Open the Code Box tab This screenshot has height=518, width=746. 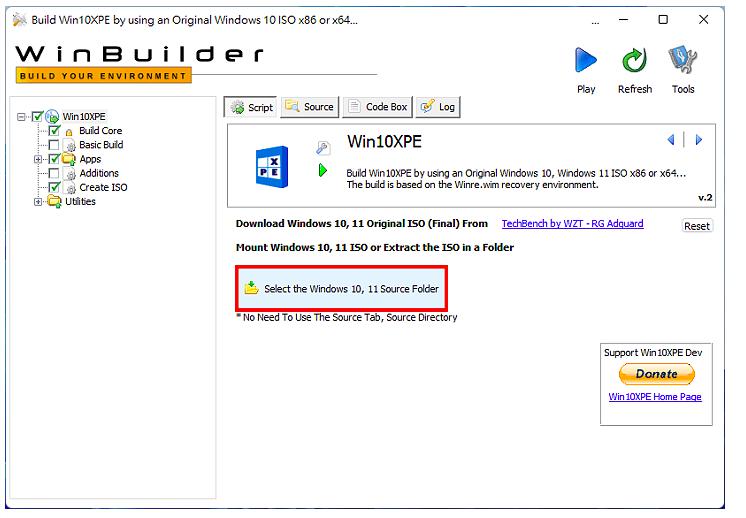377,107
